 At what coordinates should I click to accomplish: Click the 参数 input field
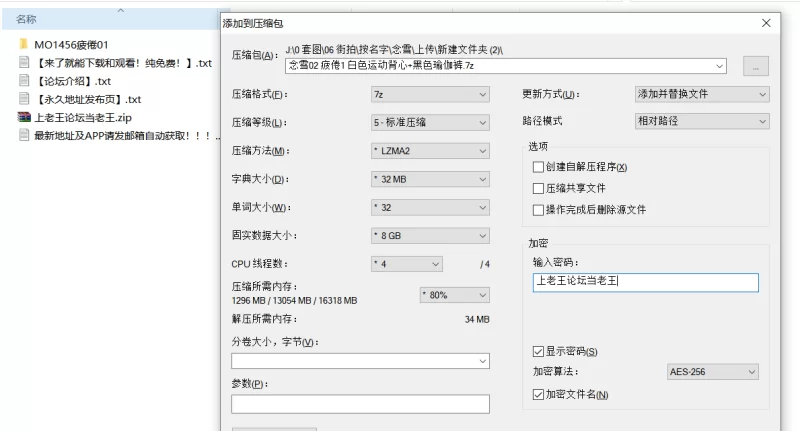[360, 404]
